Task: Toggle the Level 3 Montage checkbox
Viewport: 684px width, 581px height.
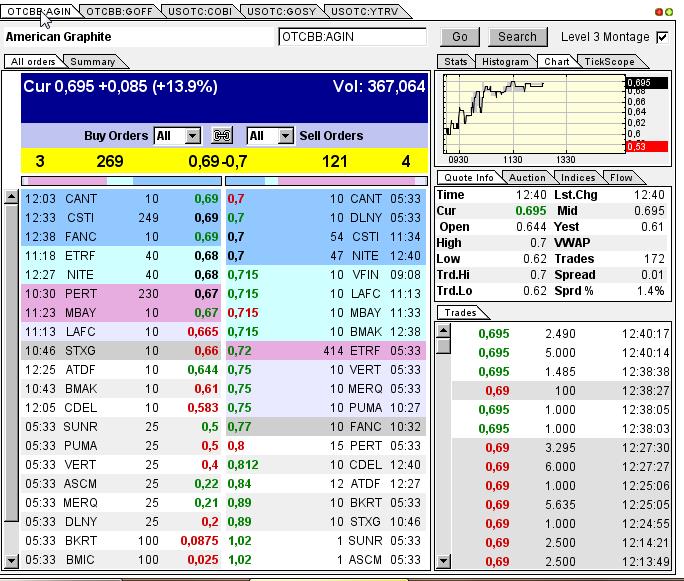Action: point(661,37)
